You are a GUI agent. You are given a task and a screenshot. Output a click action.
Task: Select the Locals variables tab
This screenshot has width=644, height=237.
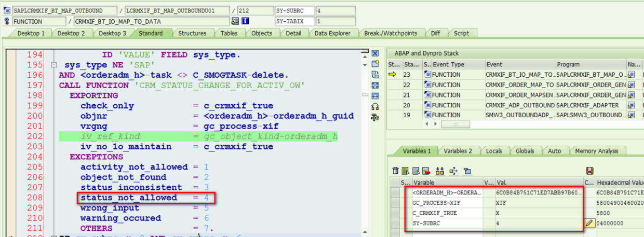coord(493,151)
